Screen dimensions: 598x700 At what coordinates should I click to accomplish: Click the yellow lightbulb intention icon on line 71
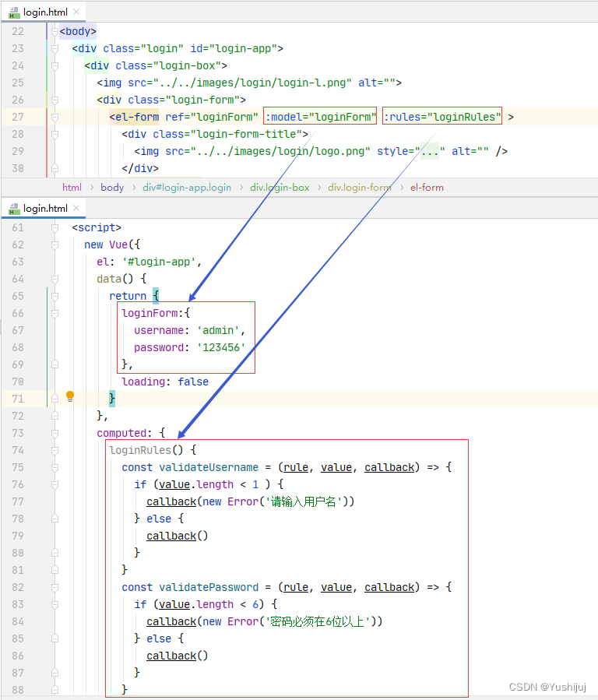[x=70, y=396]
